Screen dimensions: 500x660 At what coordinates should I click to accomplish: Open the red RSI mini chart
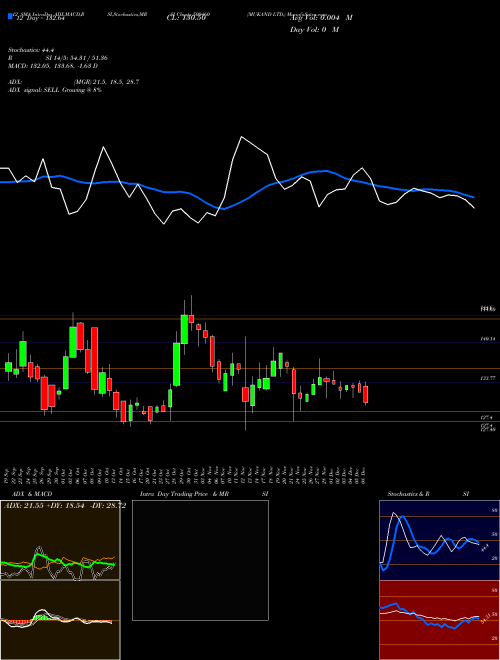pos(439,620)
